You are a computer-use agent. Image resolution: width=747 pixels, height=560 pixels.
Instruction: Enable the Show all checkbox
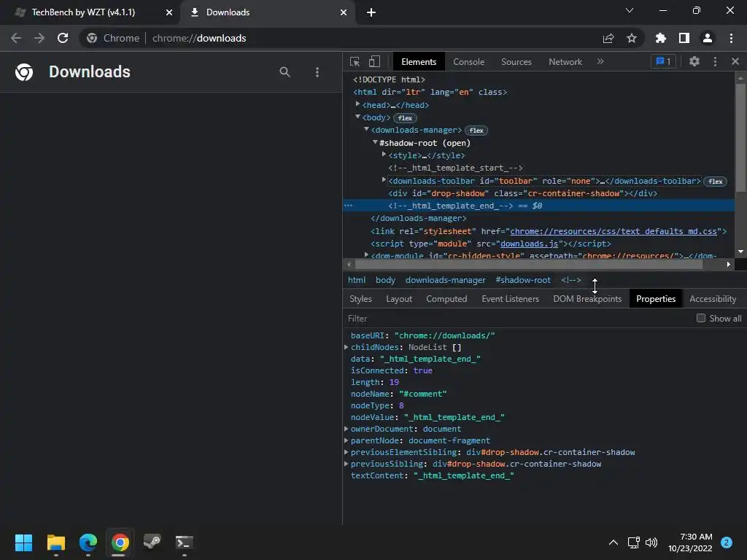click(701, 318)
